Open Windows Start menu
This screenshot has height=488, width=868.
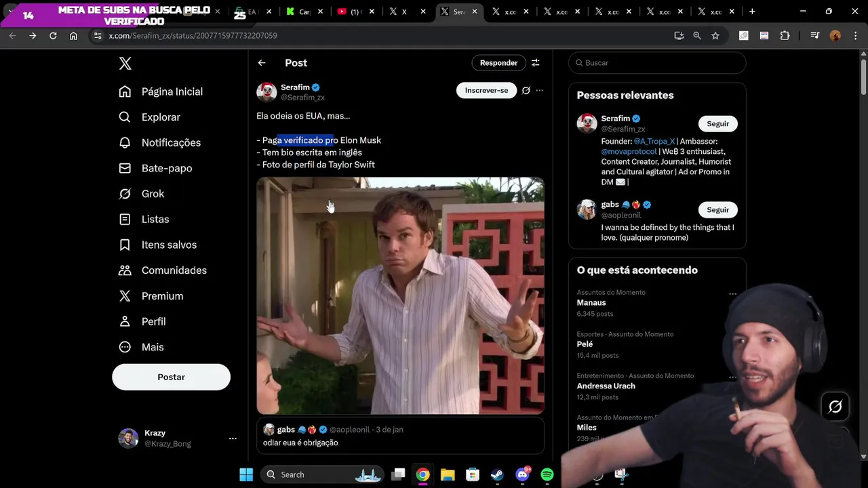point(246,474)
